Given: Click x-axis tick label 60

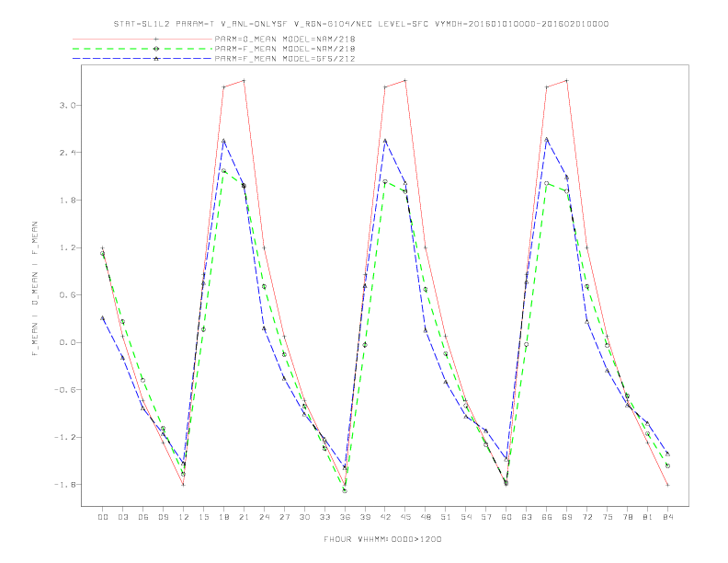Looking at the screenshot, I should [506, 517].
